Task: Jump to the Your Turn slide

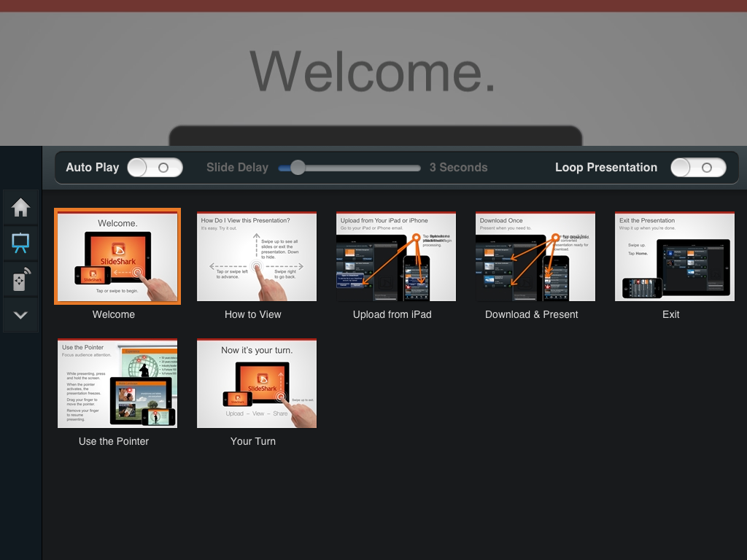Action: [257, 384]
